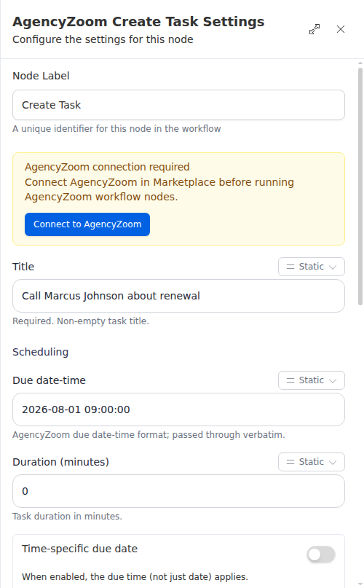
Task: Close the AgencyZoom Create Task Settings panel
Action: point(341,29)
